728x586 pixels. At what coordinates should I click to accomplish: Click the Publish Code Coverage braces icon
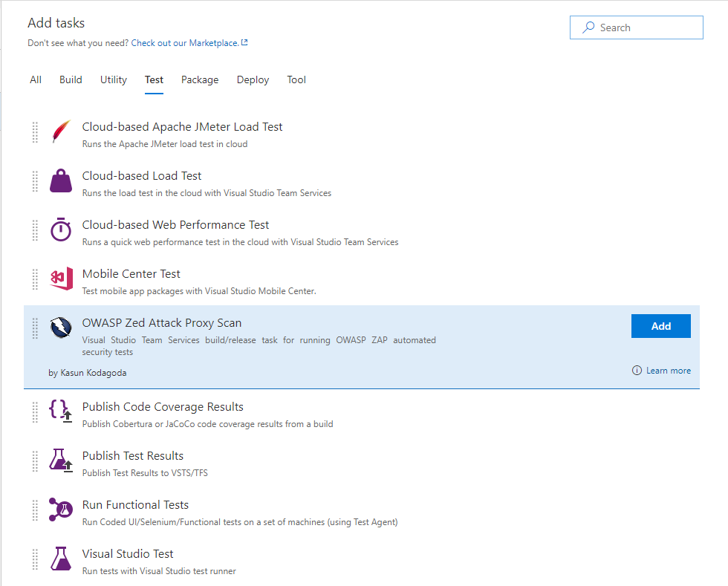tap(61, 411)
